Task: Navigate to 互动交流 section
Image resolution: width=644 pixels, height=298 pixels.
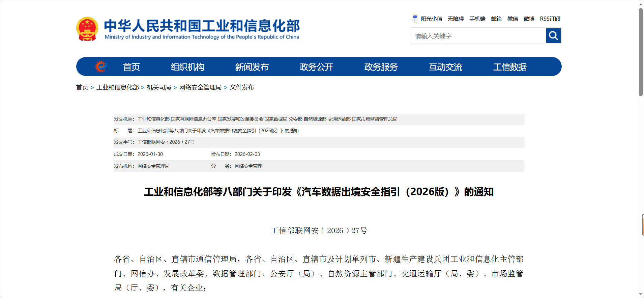Action: coord(445,67)
